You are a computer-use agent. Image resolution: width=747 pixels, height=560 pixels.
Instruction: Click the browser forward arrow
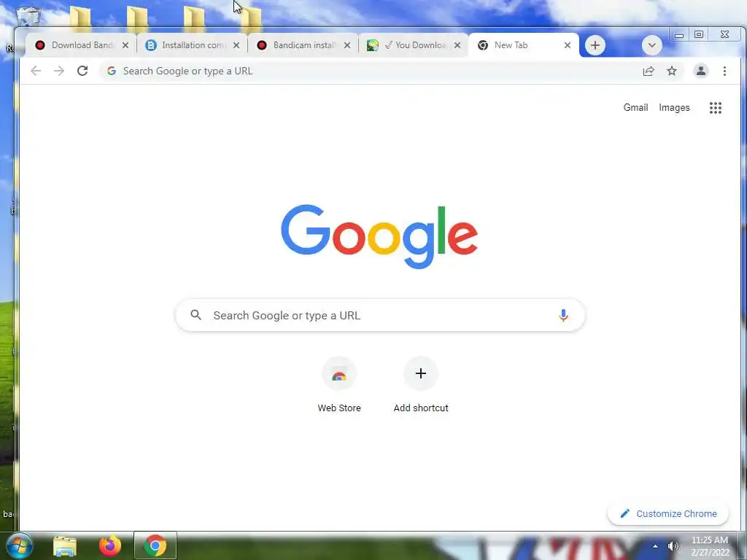[x=59, y=71]
